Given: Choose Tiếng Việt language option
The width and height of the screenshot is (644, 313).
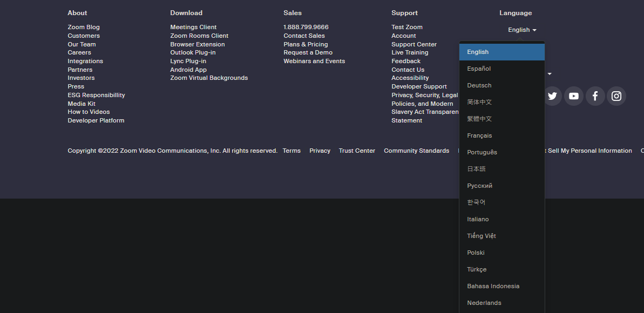Looking at the screenshot, I should pyautogui.click(x=502, y=236).
